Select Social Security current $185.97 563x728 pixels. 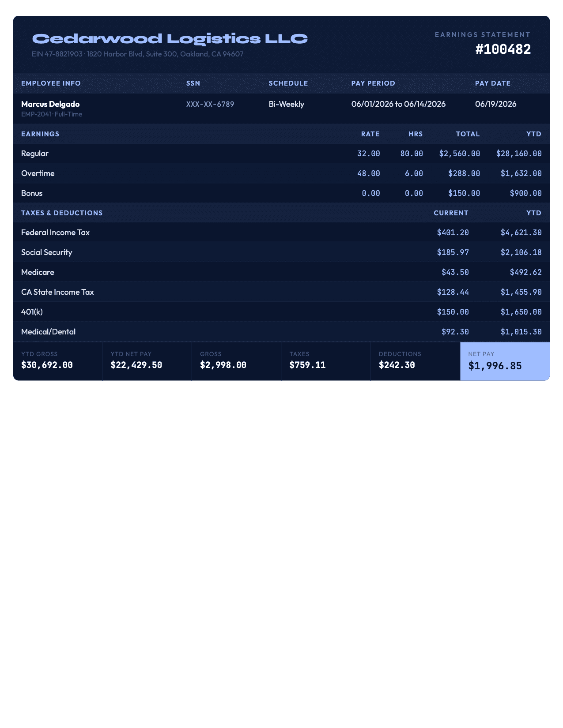[x=453, y=252]
